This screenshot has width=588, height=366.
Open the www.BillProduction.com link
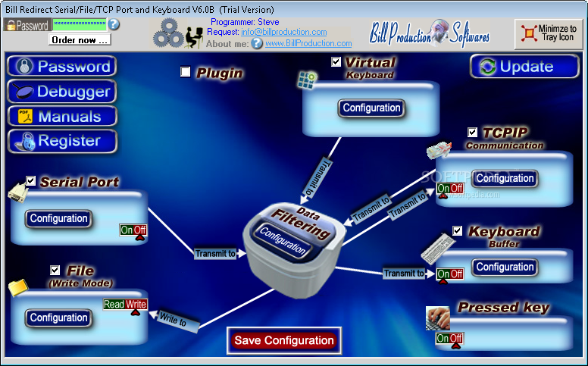(x=308, y=43)
